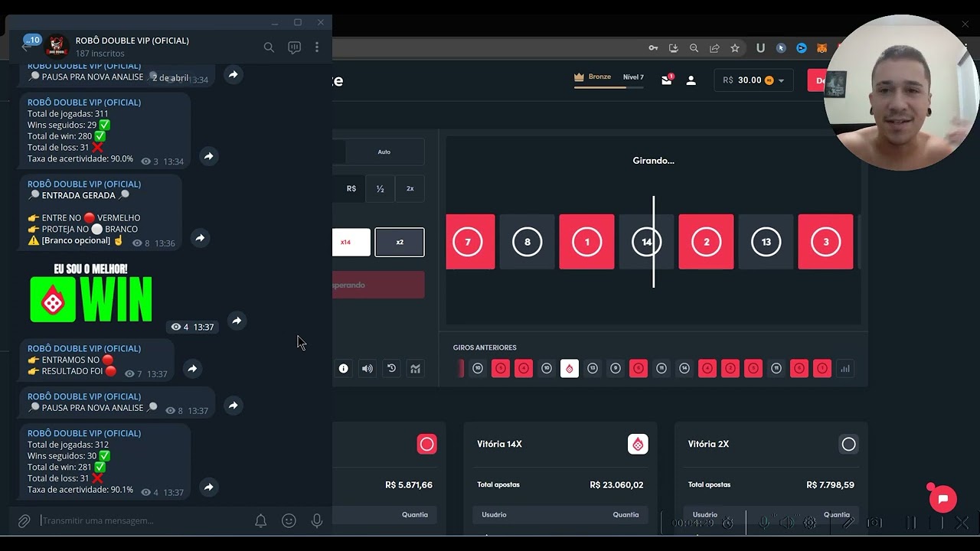
Task: Click the white previous-spin result tile
Action: [570, 369]
